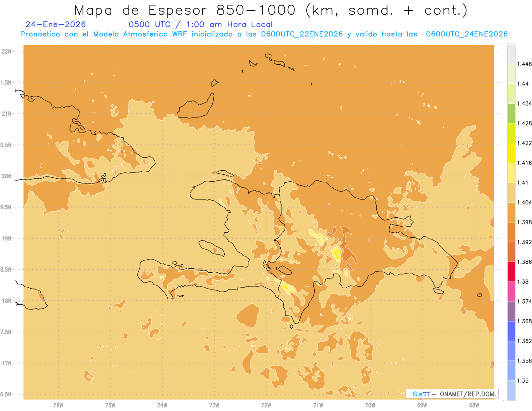
Task: Click the '20N' latitude label
Action: pos(8,176)
